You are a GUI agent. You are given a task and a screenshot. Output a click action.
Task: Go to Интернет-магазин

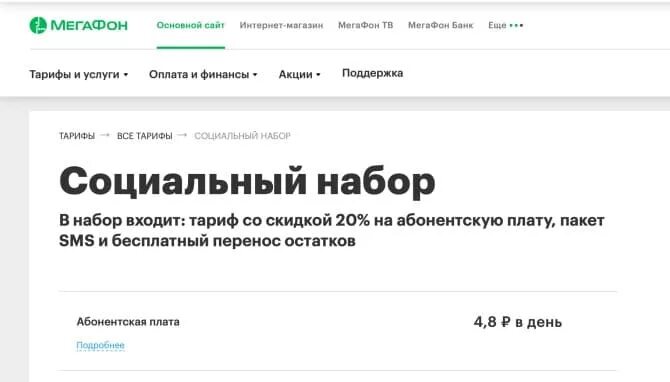(x=281, y=25)
